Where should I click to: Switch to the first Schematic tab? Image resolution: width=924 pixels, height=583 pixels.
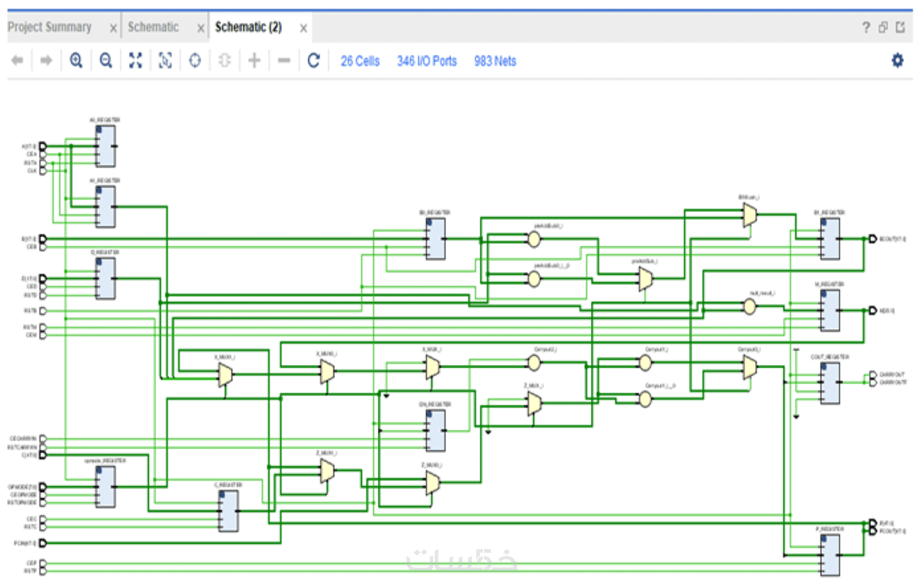point(153,27)
